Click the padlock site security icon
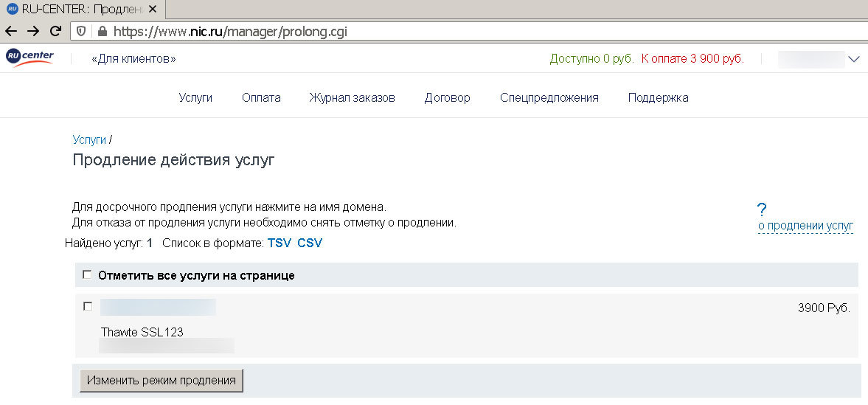This screenshot has height=405, width=868. point(102,32)
